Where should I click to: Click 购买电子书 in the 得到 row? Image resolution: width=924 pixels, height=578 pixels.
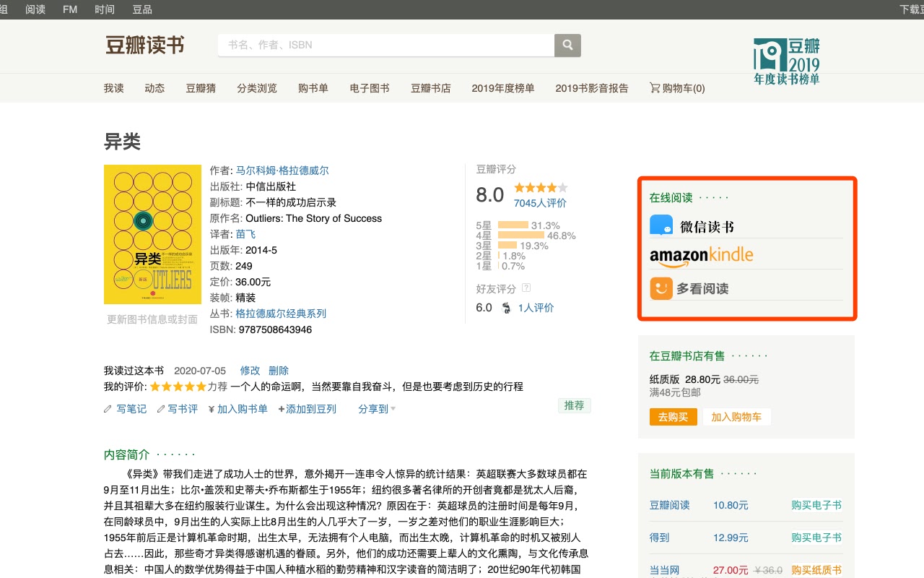[x=816, y=538]
